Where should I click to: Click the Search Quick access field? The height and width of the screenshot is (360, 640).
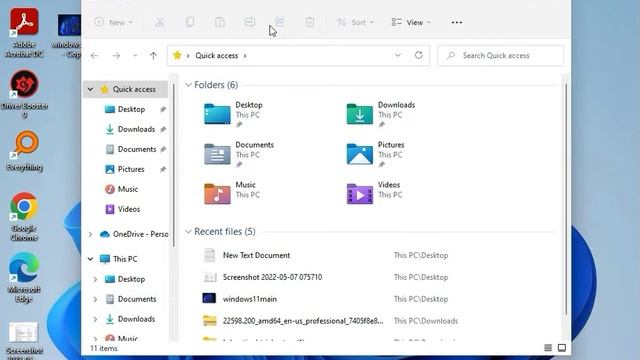coord(501,56)
